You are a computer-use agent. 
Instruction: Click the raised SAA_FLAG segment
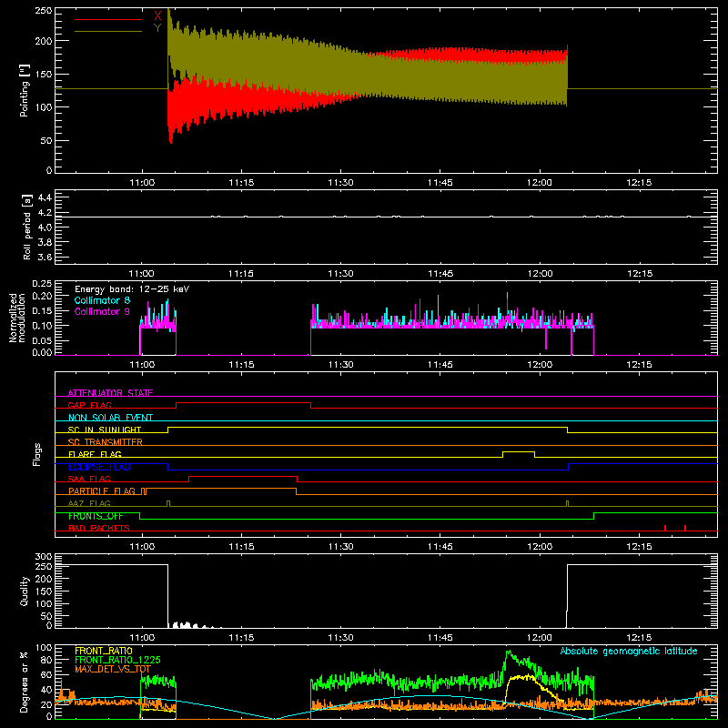[243, 476]
